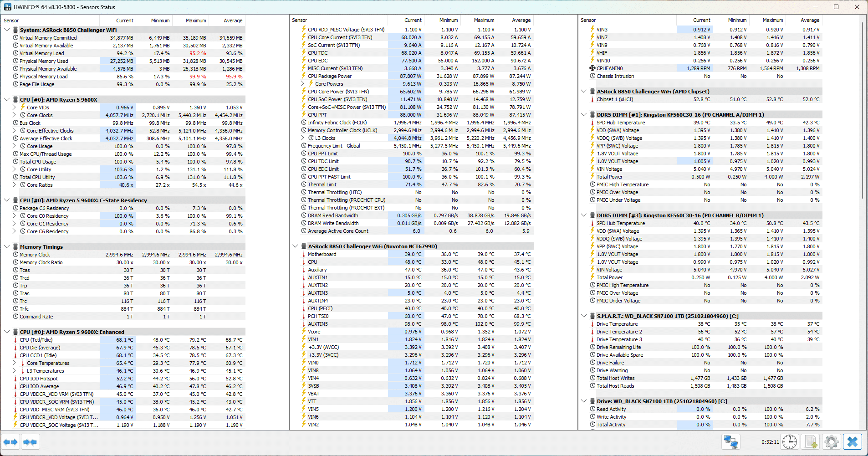Collapse the C-State Residency group
This screenshot has height=456, width=868.
click(7, 200)
